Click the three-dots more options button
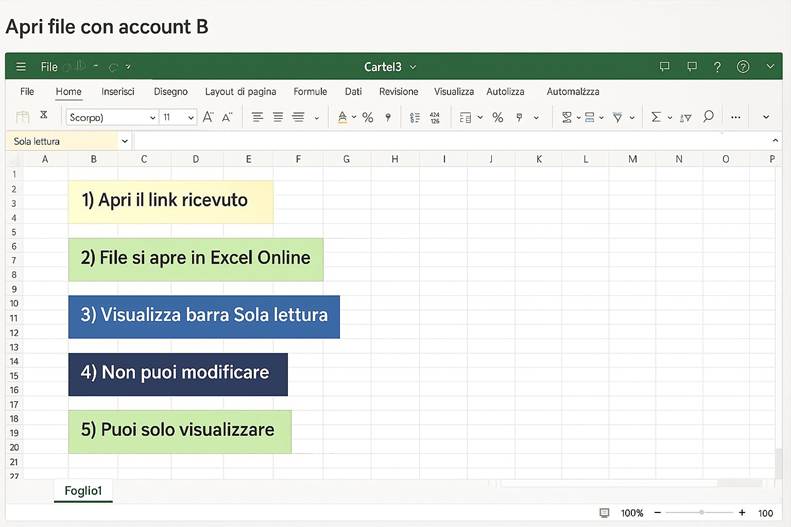791x527 pixels. click(x=736, y=117)
